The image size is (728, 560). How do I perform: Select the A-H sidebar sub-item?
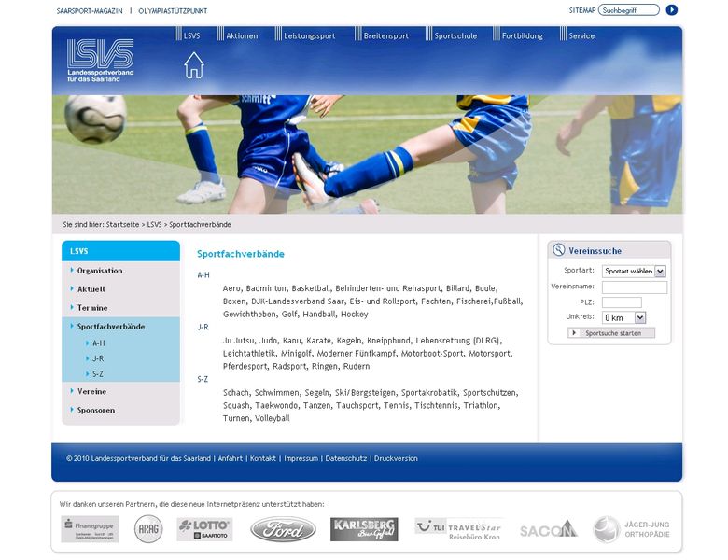(x=98, y=343)
